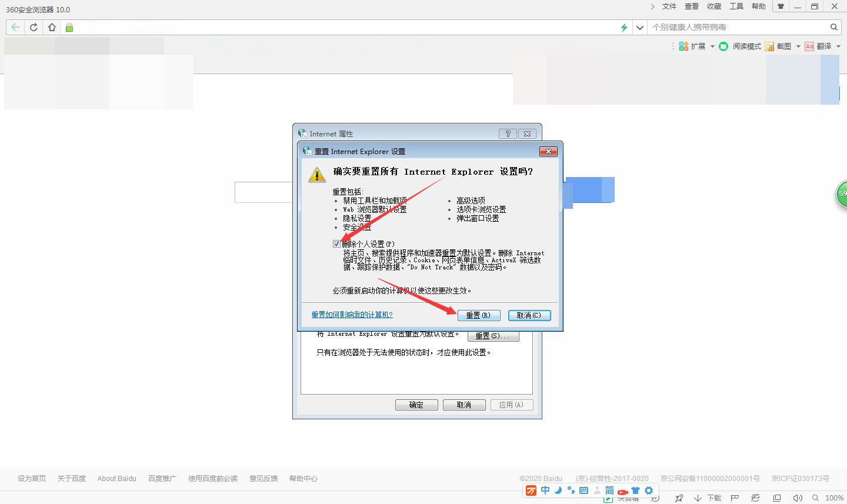The height and width of the screenshot is (504, 847).
Task: Go to the home page icon
Action: 52,27
